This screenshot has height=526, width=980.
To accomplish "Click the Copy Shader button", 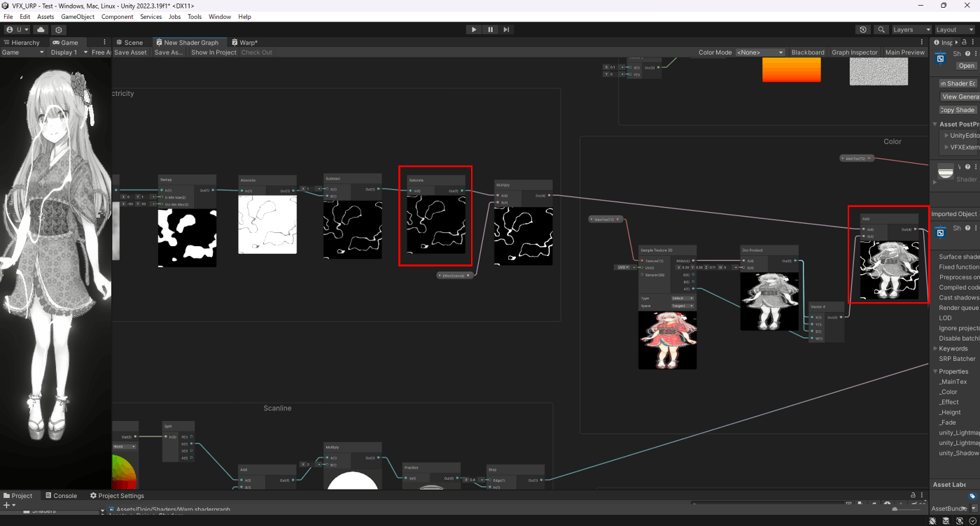I will [x=958, y=110].
